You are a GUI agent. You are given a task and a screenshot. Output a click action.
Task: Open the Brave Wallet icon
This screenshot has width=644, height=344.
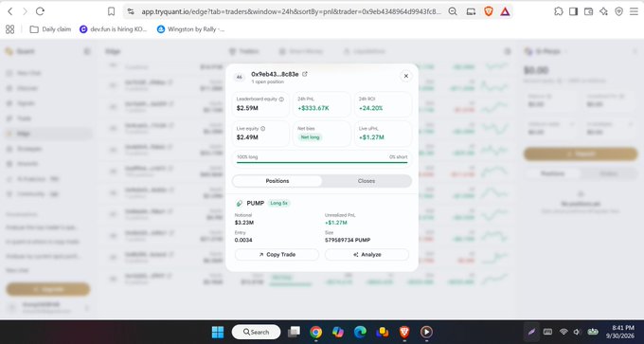588,11
